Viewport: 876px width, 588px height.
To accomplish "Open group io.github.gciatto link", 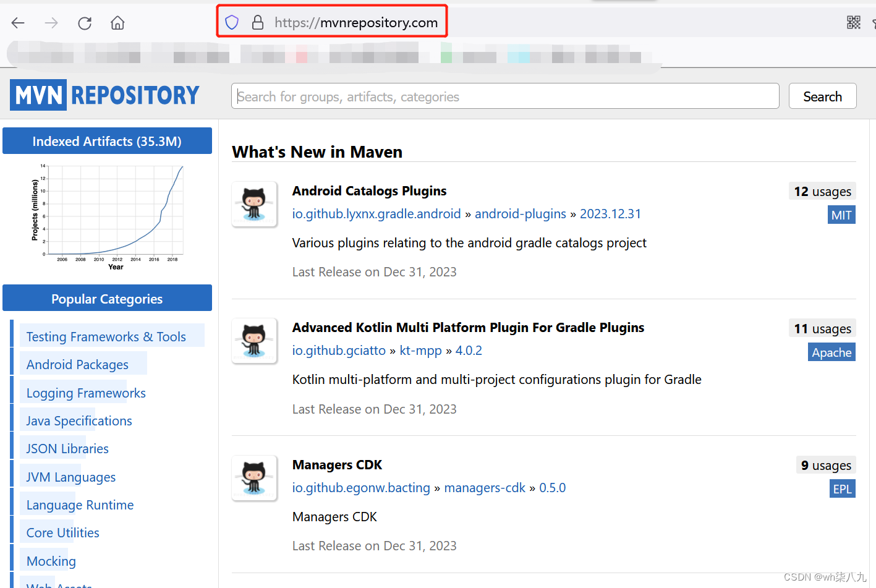I will pos(339,350).
